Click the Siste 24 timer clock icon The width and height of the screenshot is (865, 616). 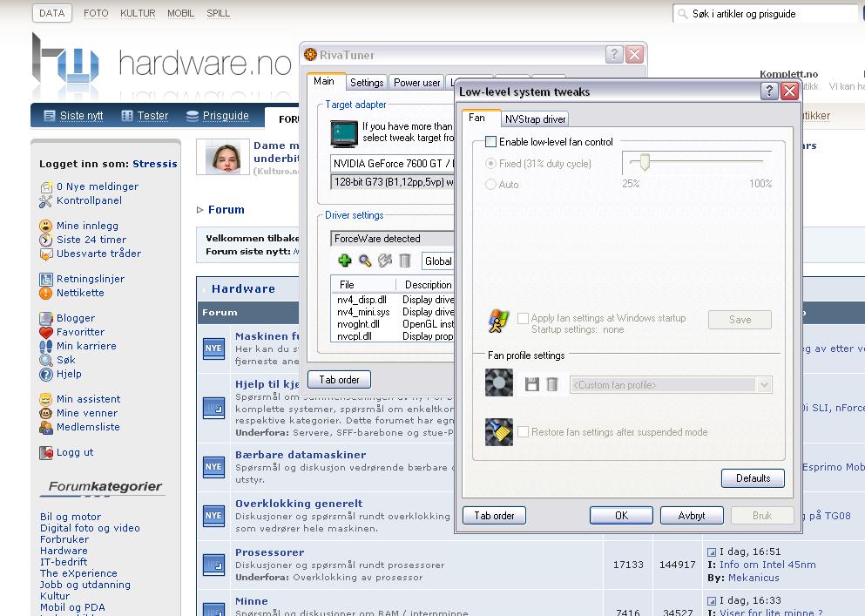46,240
